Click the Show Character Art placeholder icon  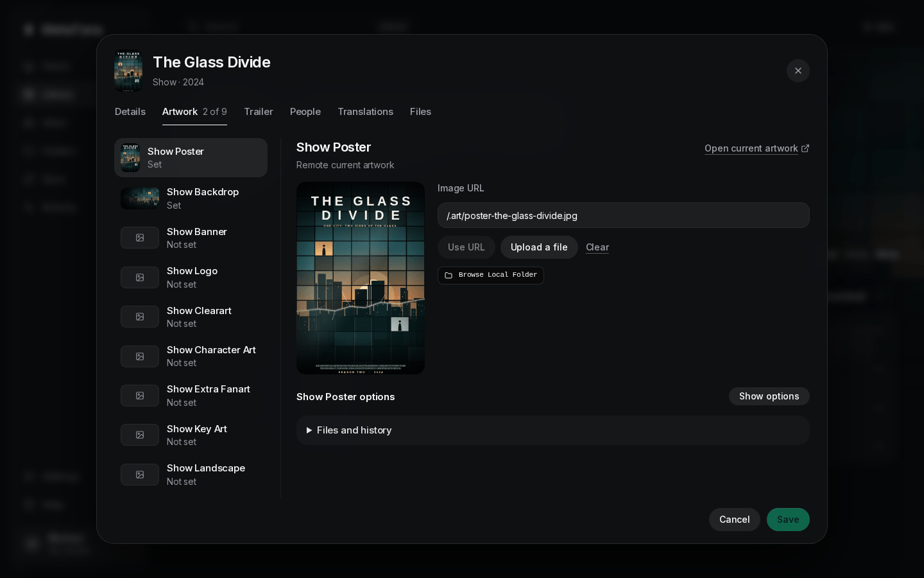coord(140,356)
